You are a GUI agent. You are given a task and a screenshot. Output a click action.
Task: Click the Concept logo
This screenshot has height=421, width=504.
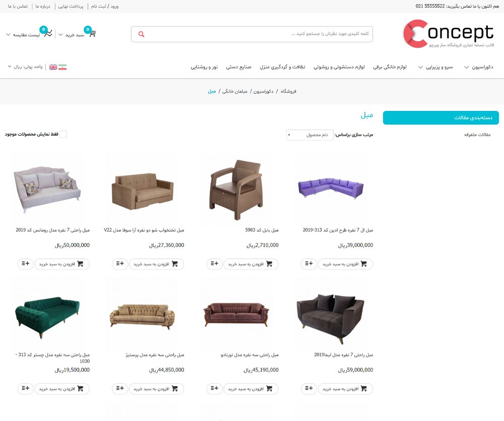449,34
